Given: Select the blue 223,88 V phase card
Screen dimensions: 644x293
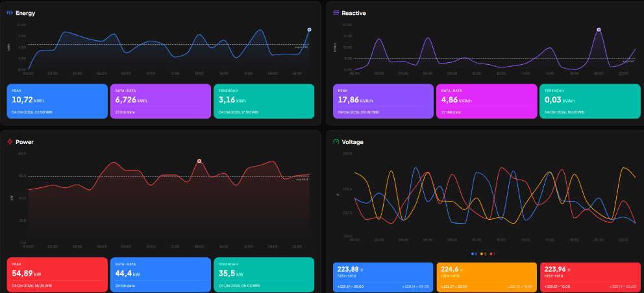Looking at the screenshot, I should pos(383,277).
